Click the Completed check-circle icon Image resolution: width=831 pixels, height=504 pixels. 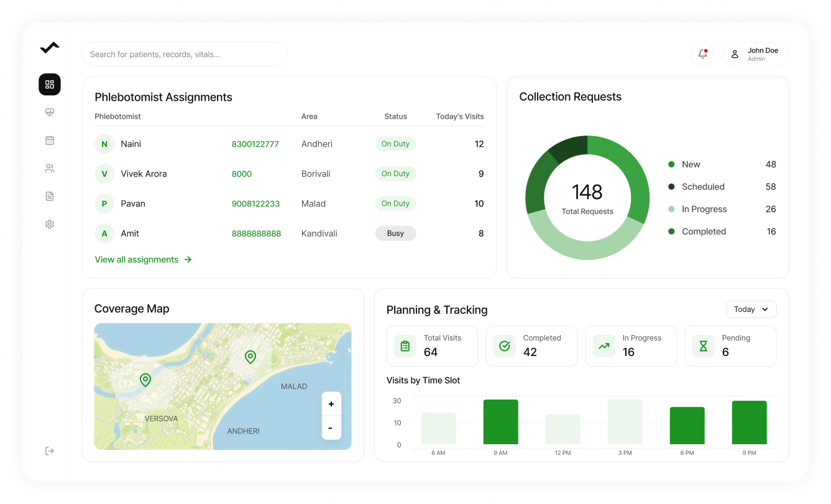[x=505, y=346]
